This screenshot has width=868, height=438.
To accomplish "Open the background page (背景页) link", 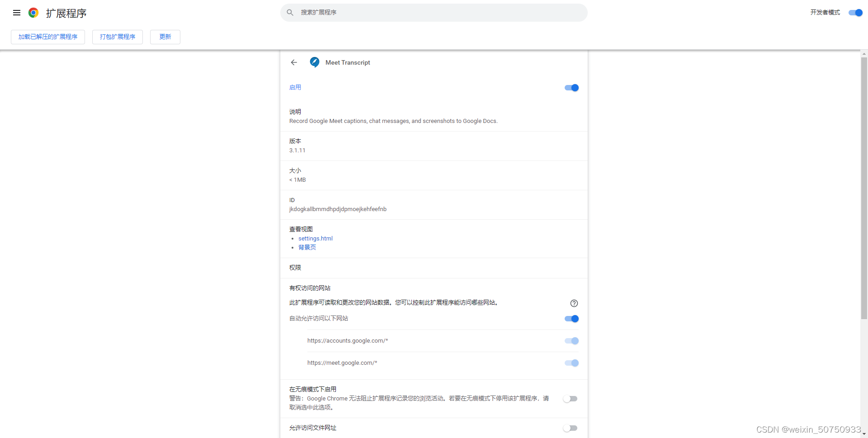I will (307, 247).
